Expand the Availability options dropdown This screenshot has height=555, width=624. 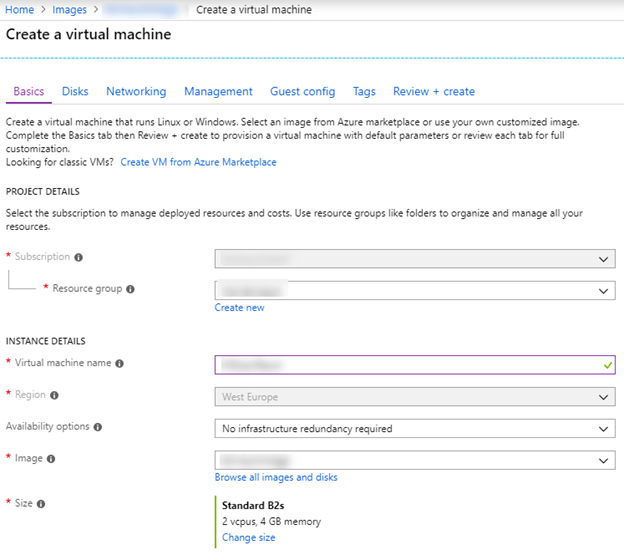(x=415, y=429)
